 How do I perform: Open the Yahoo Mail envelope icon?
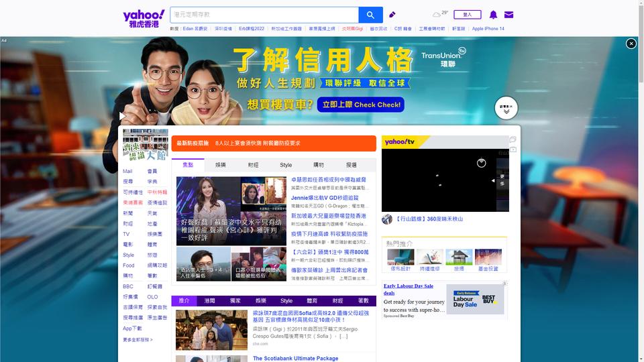pos(508,15)
